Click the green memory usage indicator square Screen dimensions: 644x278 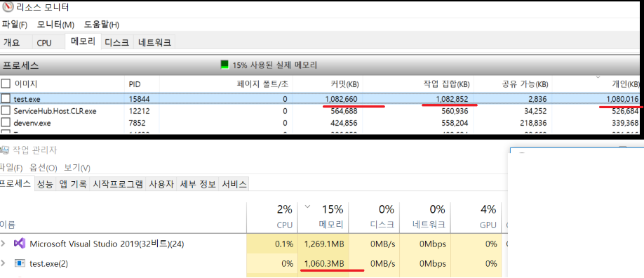click(x=224, y=65)
